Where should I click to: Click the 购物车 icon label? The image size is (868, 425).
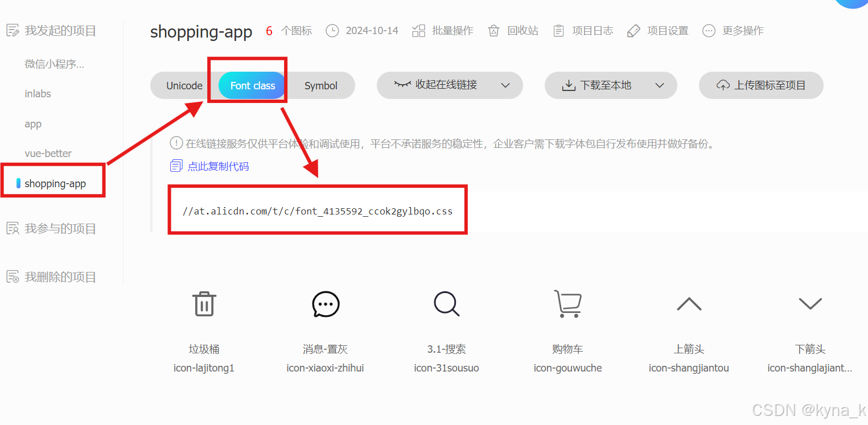[x=567, y=349]
